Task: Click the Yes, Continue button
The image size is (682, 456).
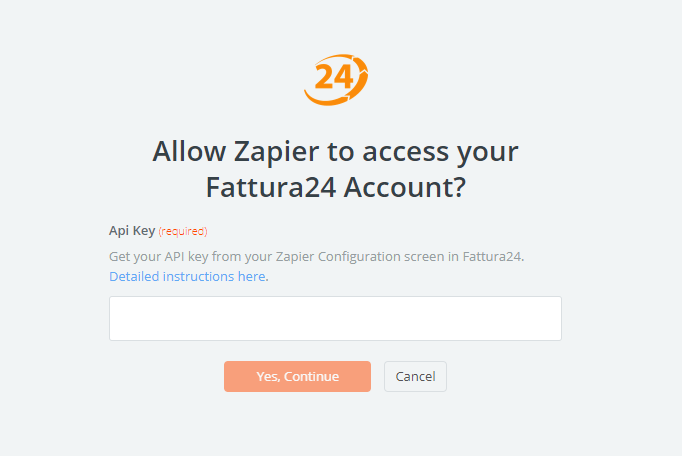Action: pyautogui.click(x=298, y=376)
